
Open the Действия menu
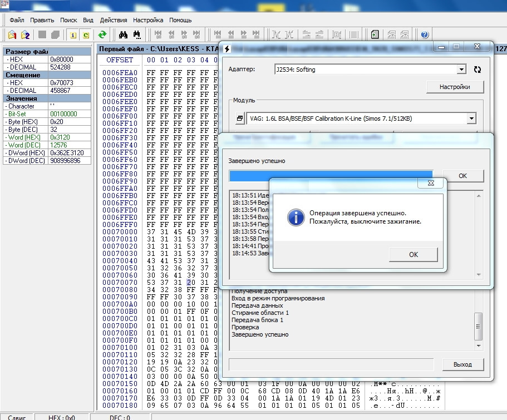114,20
